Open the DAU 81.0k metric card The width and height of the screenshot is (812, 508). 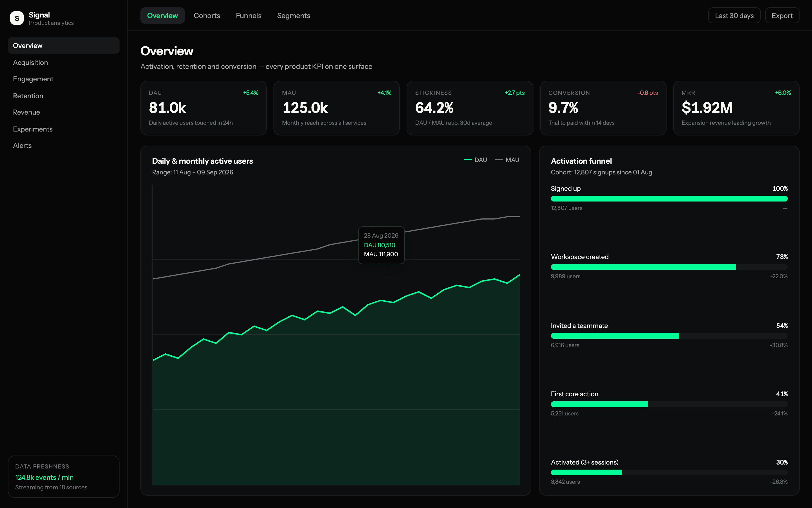tap(203, 108)
